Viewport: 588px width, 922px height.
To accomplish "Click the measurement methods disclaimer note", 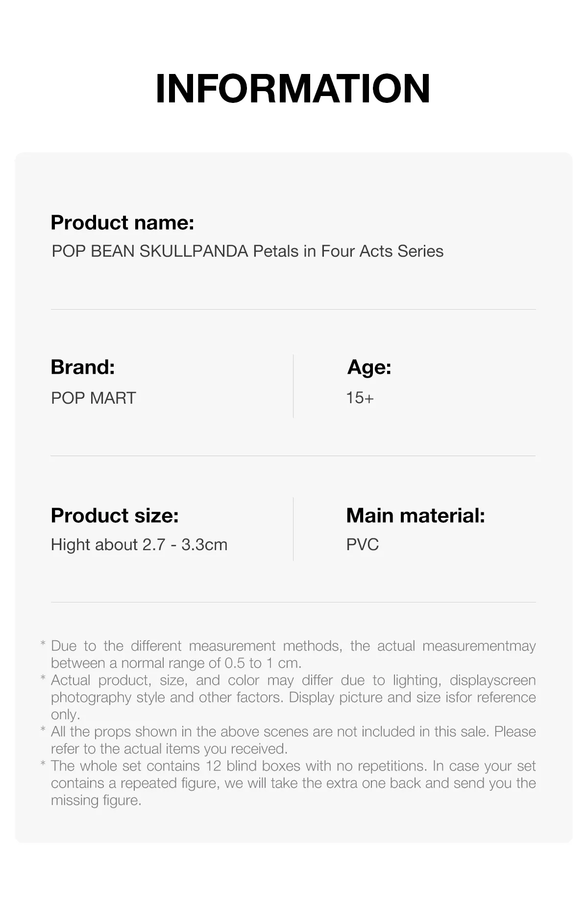I will [293, 655].
